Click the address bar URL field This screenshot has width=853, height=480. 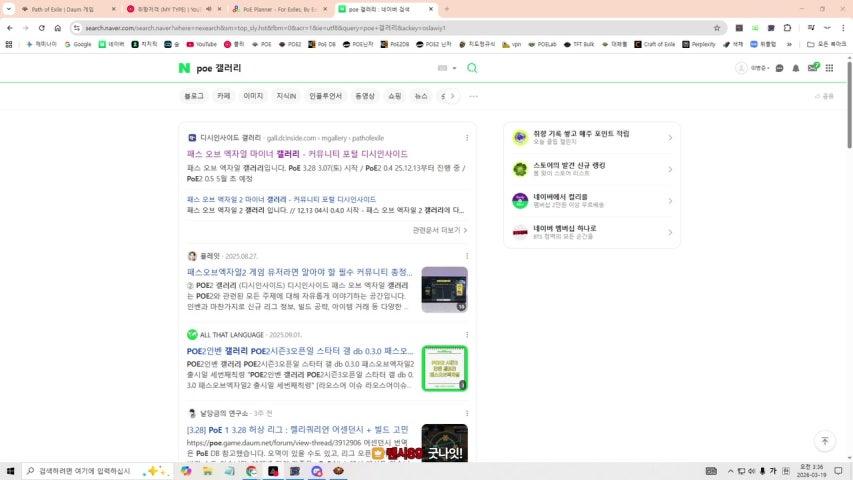click(x=397, y=28)
